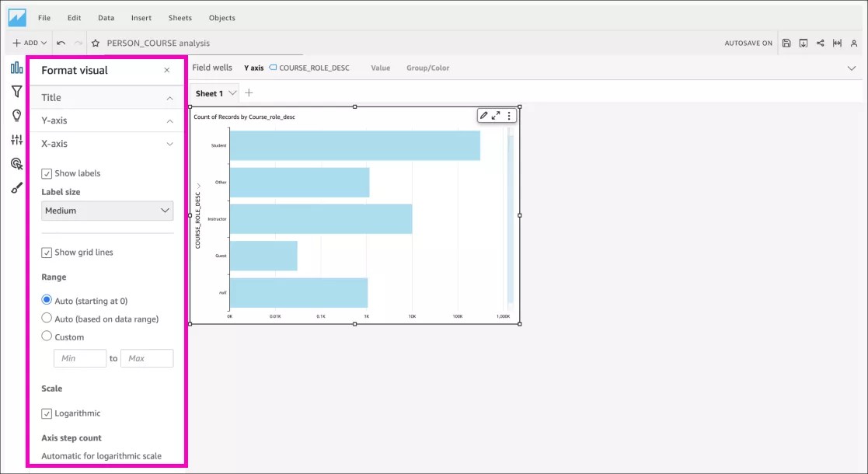The width and height of the screenshot is (868, 474).
Task: Switch to the Sheet 1 tab
Action: (210, 92)
